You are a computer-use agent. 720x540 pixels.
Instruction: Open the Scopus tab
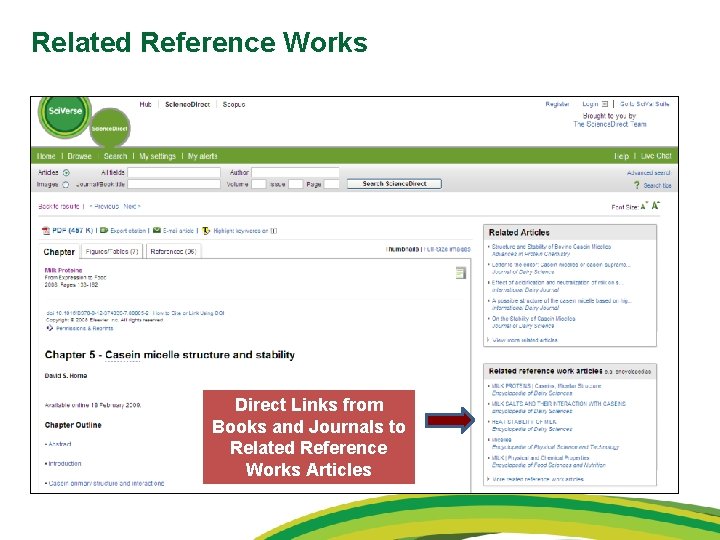tap(234, 104)
